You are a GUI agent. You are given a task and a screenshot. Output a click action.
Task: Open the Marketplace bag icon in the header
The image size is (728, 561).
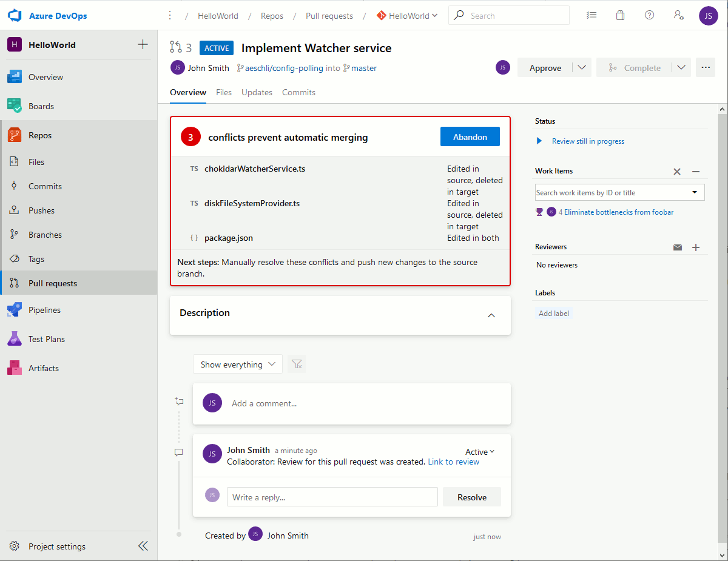coord(620,15)
